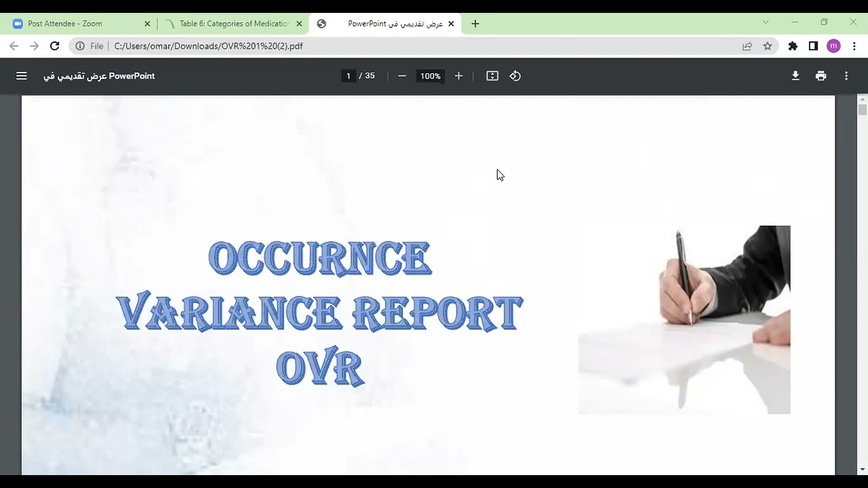Click the scrollbar up arrow
Image resolution: width=868 pixels, height=488 pixels.
[x=863, y=99]
